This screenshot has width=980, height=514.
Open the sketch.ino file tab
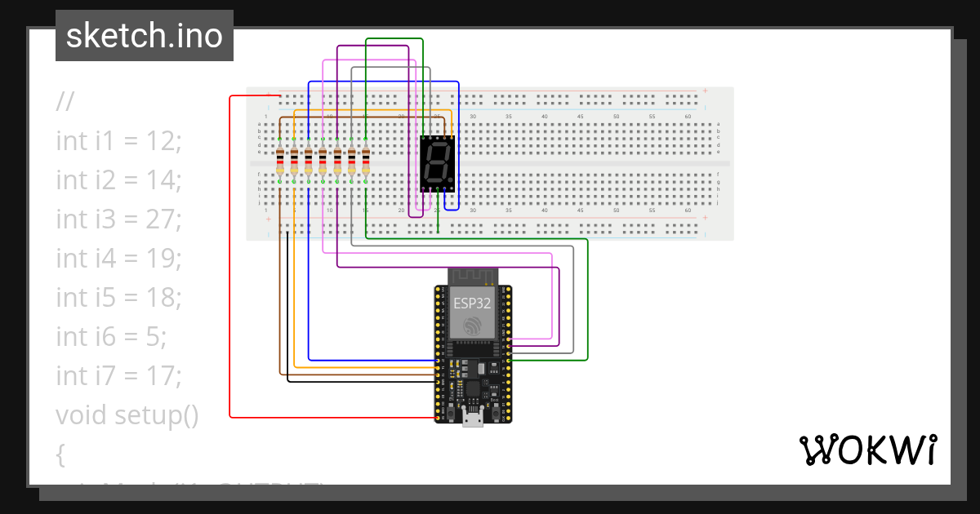[x=145, y=36]
